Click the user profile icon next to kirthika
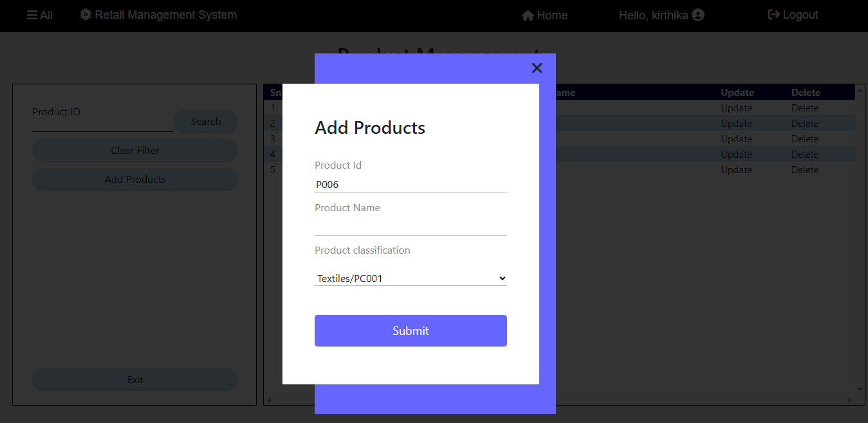The image size is (868, 423). click(x=698, y=14)
